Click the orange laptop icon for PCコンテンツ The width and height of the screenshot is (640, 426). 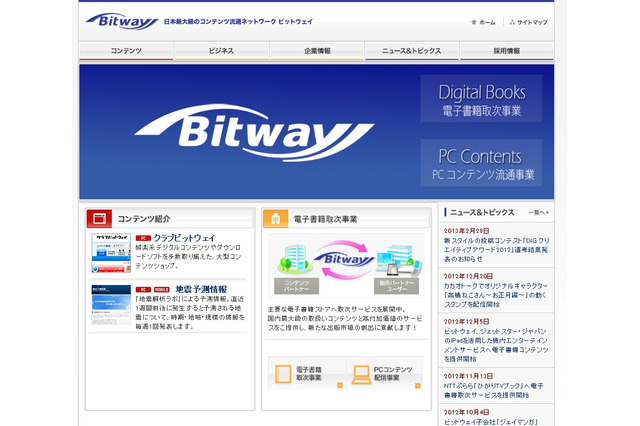[x=362, y=375]
